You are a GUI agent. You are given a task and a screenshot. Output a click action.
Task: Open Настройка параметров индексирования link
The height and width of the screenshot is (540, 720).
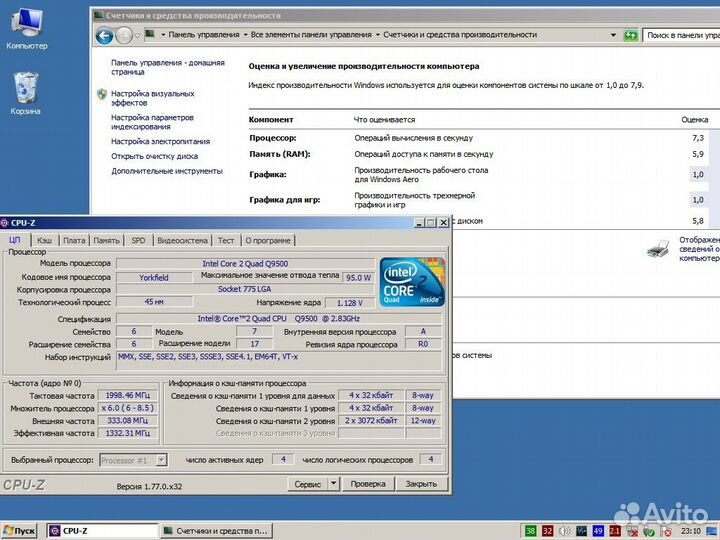(152, 122)
